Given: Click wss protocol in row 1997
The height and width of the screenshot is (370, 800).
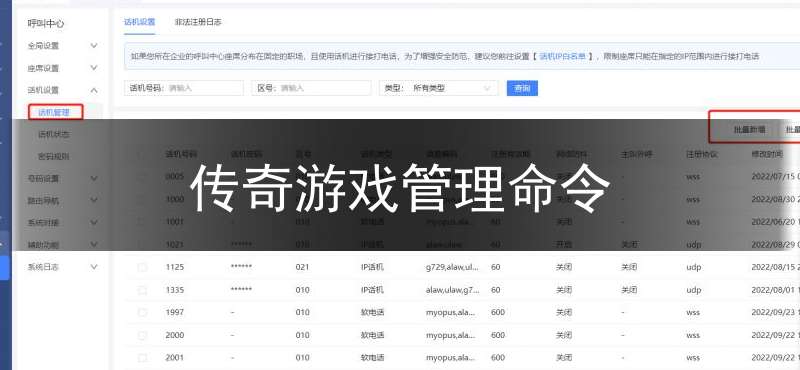Looking at the screenshot, I should coord(693,312).
